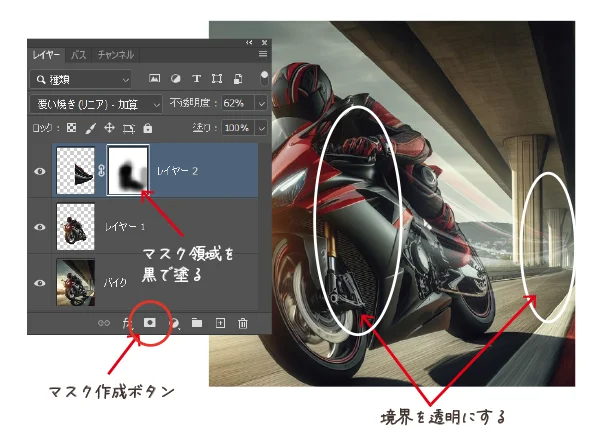Delete layer using the trash icon
Viewport: 606px width, 448px height.
[x=243, y=323]
